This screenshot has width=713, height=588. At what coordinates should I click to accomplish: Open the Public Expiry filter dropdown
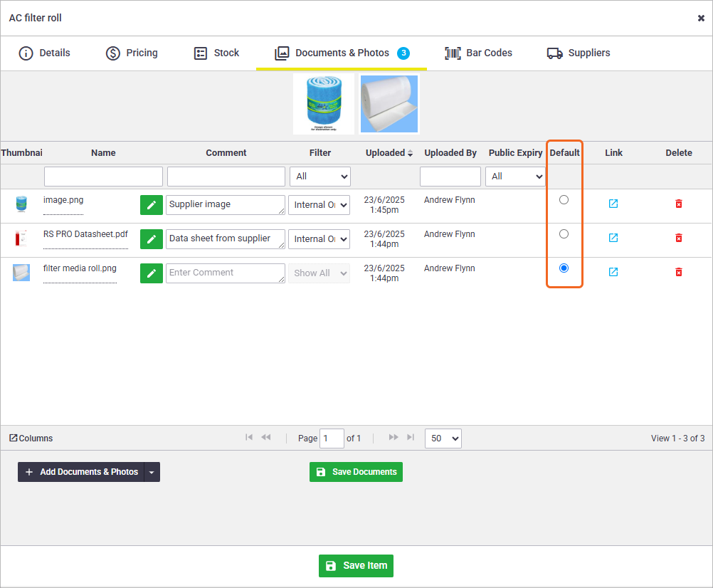coord(515,177)
